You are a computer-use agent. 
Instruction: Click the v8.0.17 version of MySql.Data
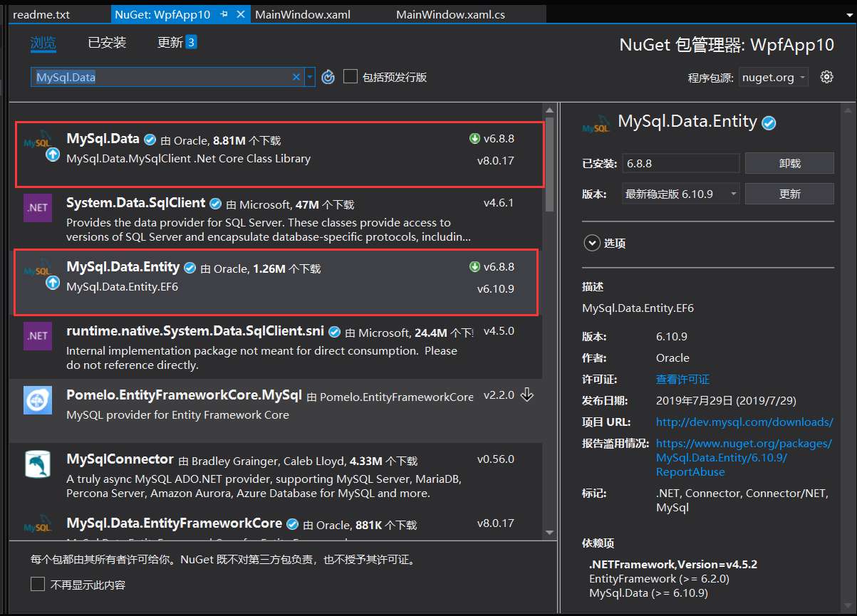point(496,161)
